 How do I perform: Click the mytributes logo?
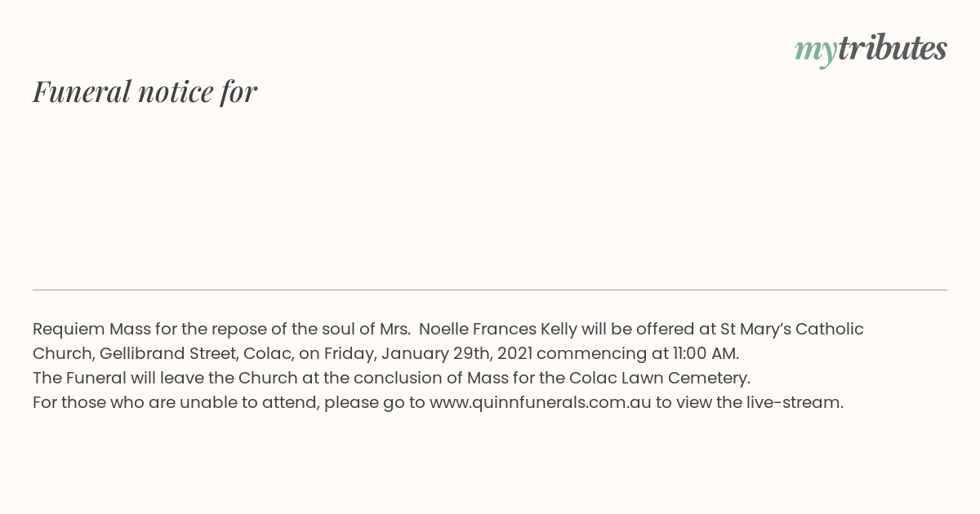[x=871, y=49]
